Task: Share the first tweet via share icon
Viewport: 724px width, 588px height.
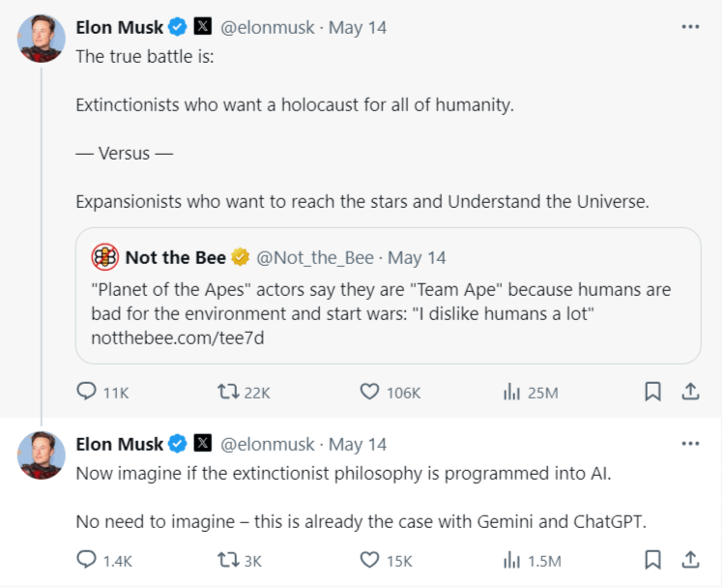Action: [690, 392]
